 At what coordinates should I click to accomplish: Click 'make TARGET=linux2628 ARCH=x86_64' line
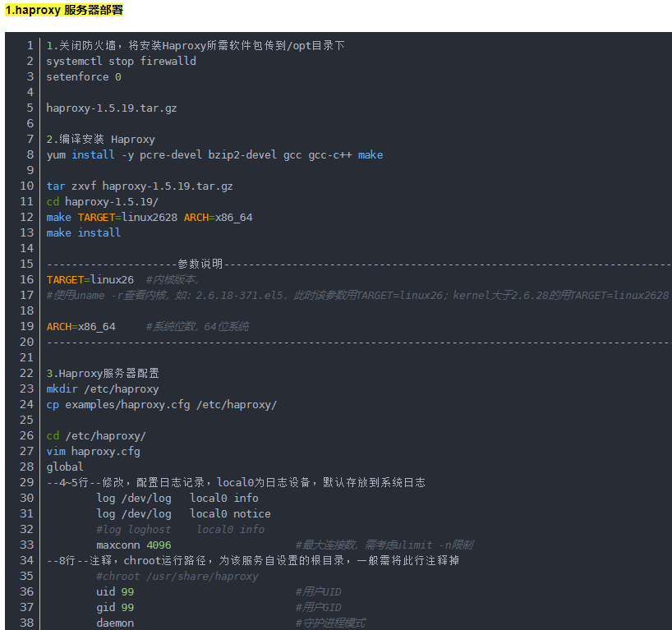150,218
